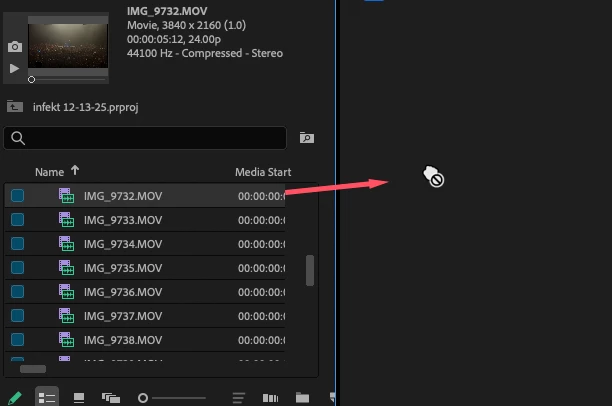612x406 pixels.
Task: Click the poster frame camera icon
Action: click(15, 47)
